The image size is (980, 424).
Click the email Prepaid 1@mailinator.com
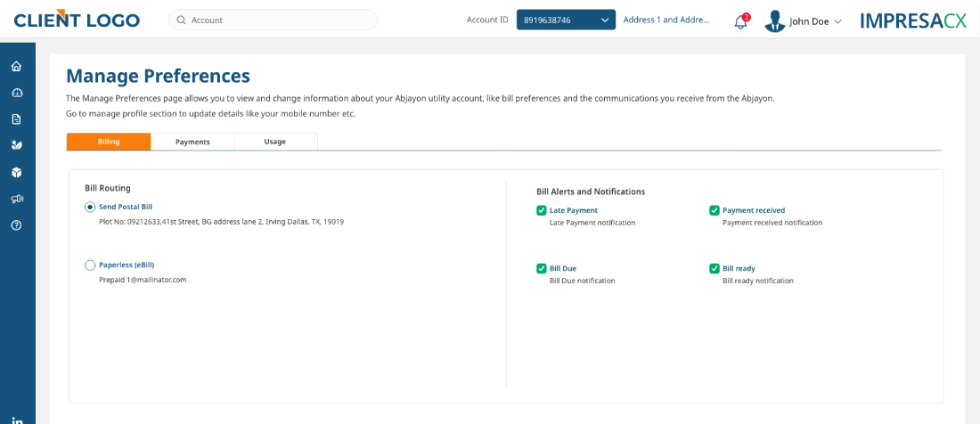coord(143,280)
